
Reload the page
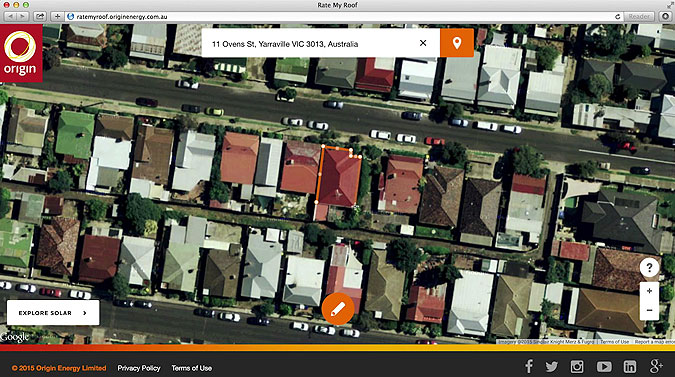click(x=617, y=16)
